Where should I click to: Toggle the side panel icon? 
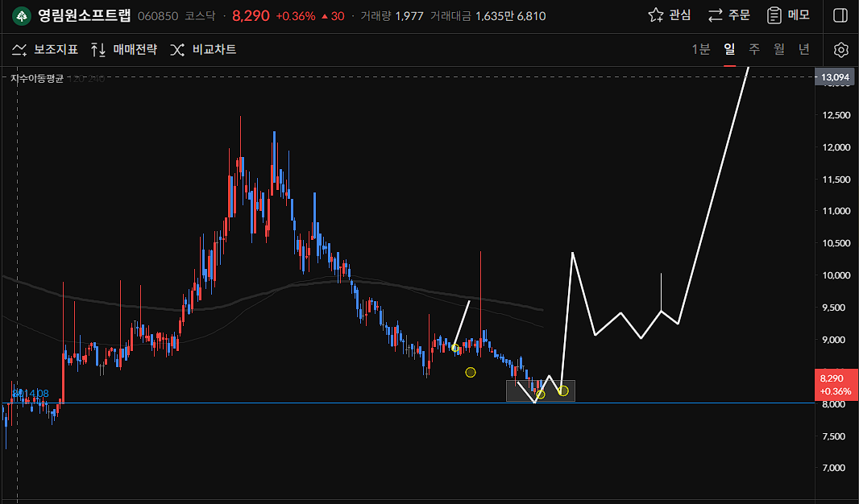[840, 15]
